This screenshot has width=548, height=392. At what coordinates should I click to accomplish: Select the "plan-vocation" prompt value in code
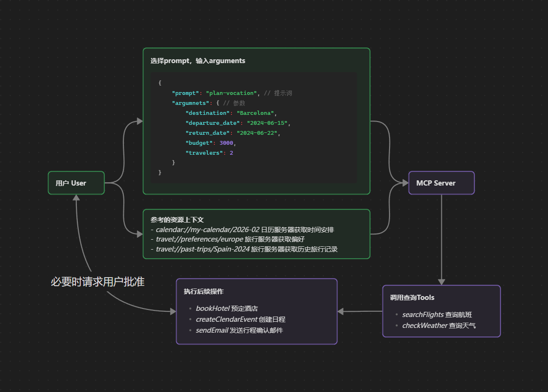pyautogui.click(x=231, y=93)
